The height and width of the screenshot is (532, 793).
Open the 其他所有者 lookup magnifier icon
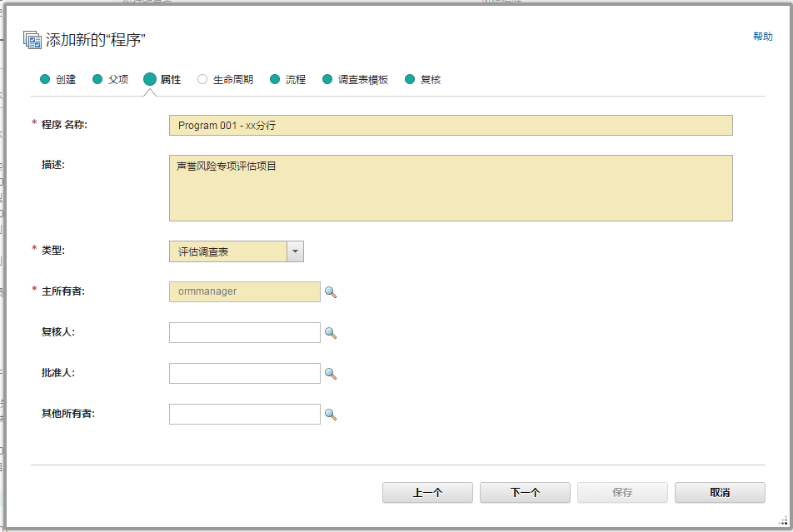click(330, 414)
